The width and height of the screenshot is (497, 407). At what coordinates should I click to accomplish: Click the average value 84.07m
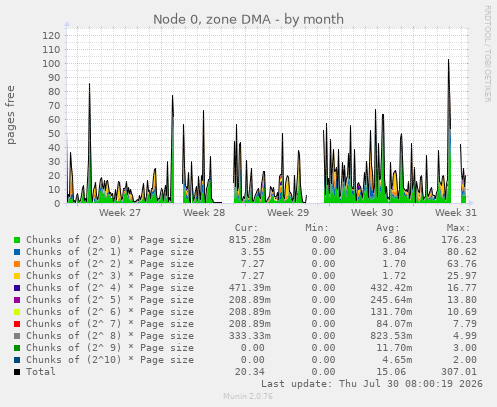394,324
